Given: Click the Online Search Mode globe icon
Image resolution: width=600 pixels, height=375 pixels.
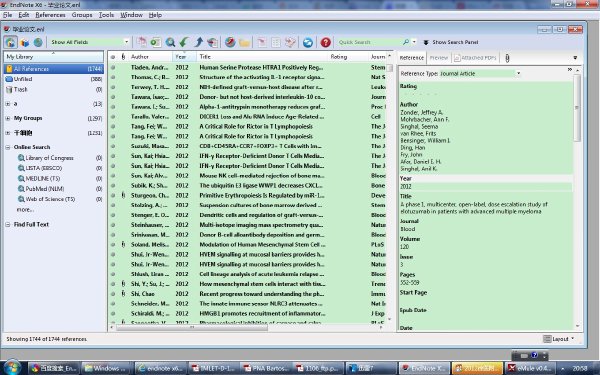Looking at the screenshot, I should pyautogui.click(x=38, y=42).
